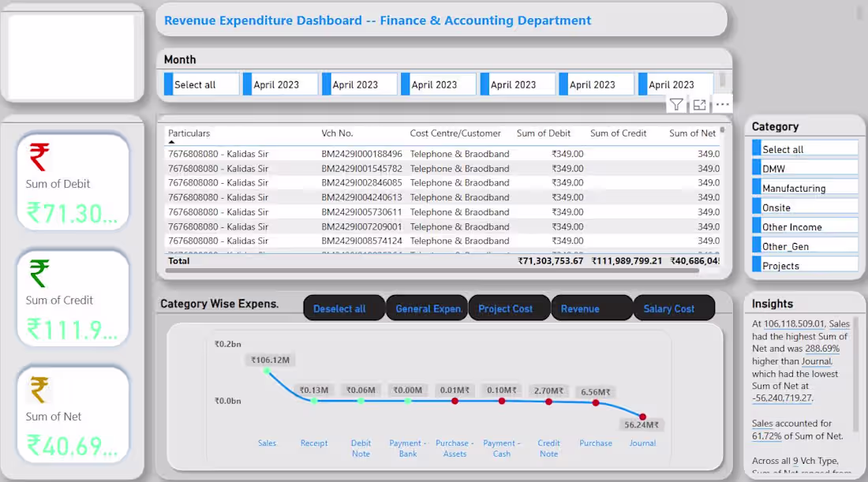Open the first April 2023 month dropdown

tap(280, 84)
